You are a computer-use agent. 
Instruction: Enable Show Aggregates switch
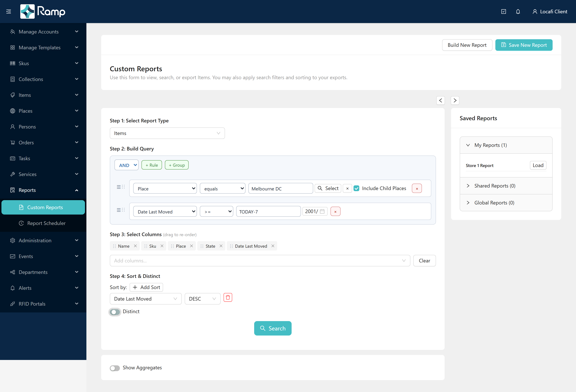[x=115, y=368]
